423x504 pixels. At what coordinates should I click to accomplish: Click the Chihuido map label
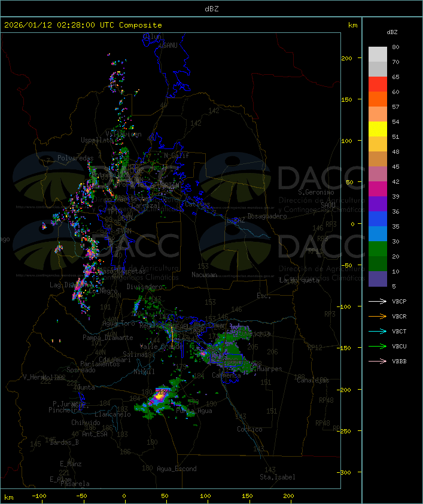tap(86, 423)
